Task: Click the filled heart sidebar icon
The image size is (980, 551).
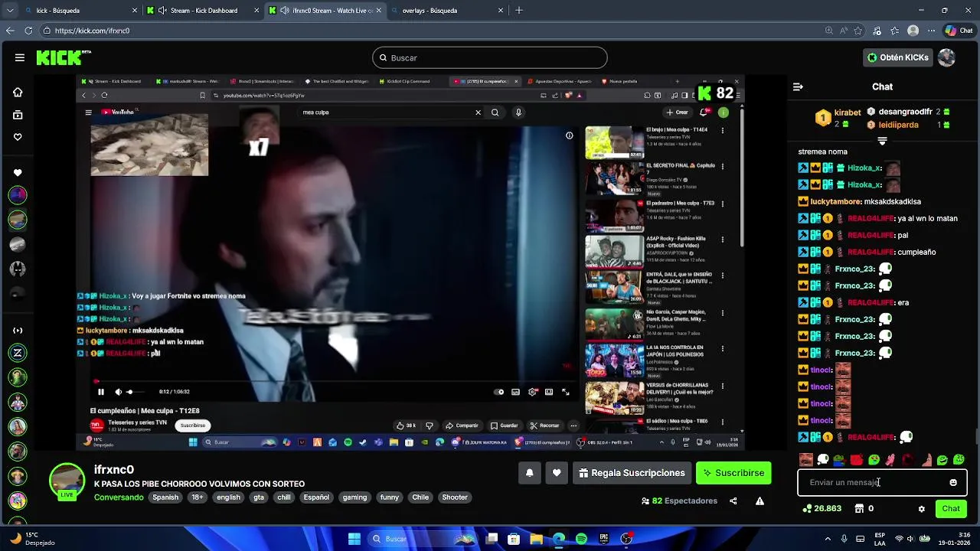Action: [18, 173]
